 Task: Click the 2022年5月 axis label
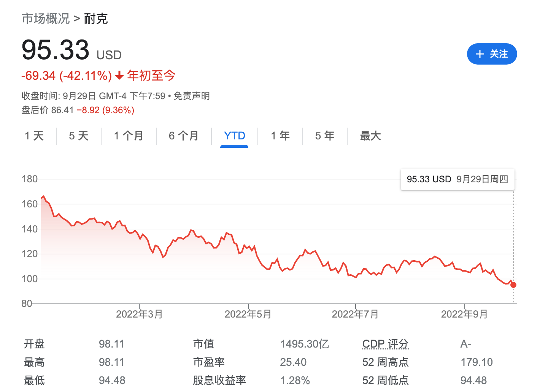pos(248,314)
